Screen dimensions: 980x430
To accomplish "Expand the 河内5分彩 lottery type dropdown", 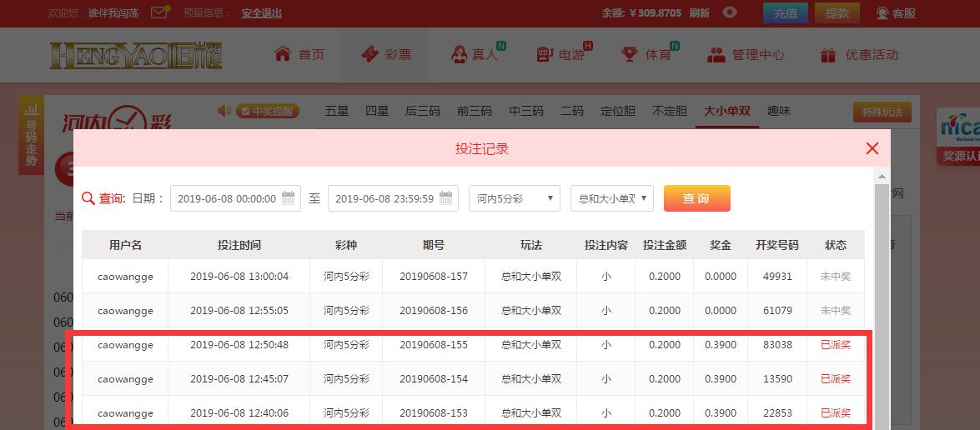I will pyautogui.click(x=514, y=198).
